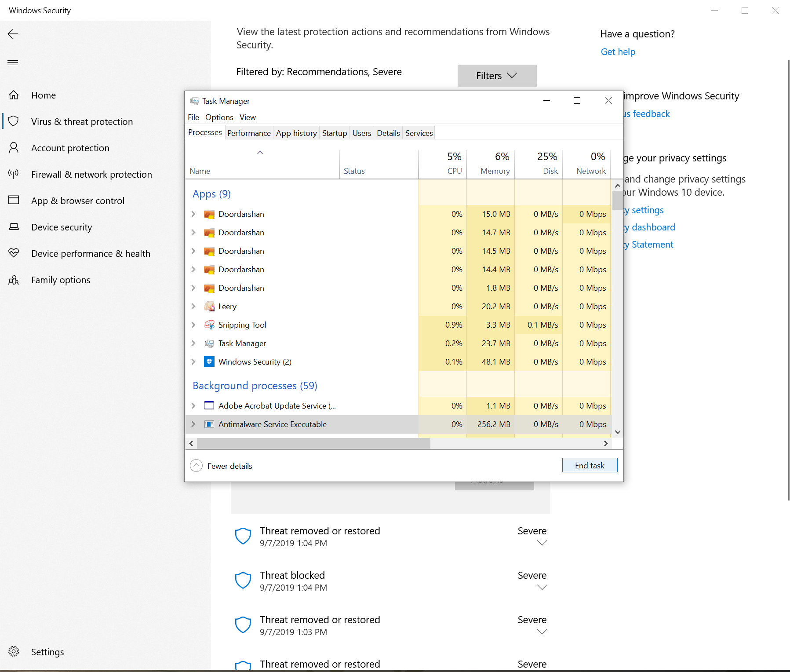Open the Privacy Statement link
Viewport: 790px width, 672px height.
tap(649, 244)
